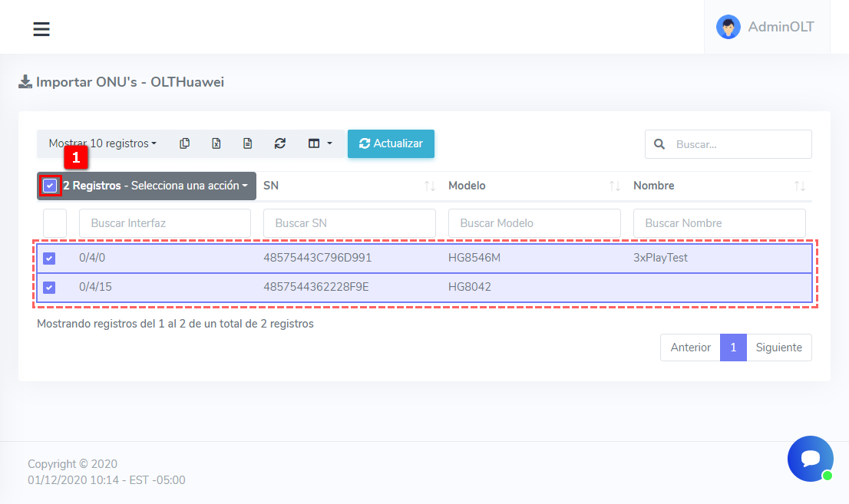Deselect the 0/4/15 row checkbox
The image size is (849, 504).
[x=49, y=288]
